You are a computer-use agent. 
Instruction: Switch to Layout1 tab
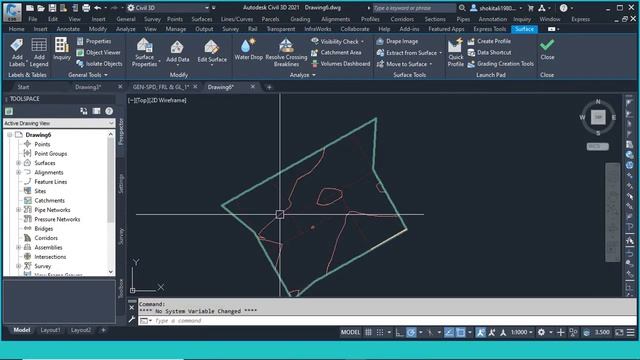click(x=50, y=330)
